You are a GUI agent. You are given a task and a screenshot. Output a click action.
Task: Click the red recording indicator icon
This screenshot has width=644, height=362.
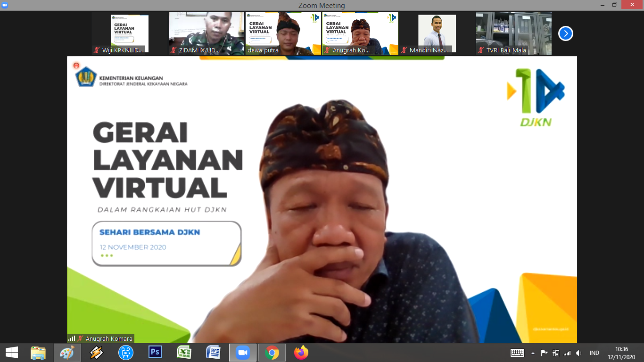pos(76,66)
